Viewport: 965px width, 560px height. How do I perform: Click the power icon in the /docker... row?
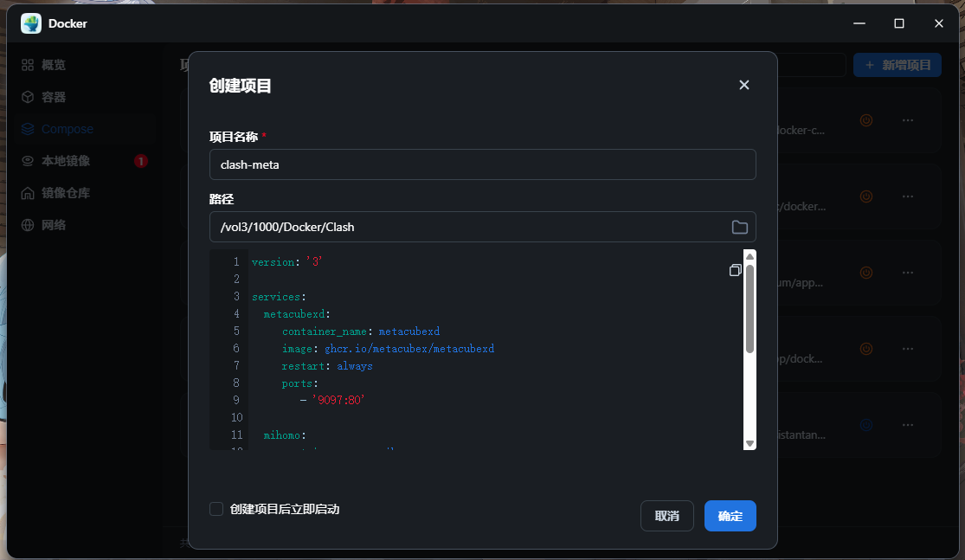click(866, 197)
